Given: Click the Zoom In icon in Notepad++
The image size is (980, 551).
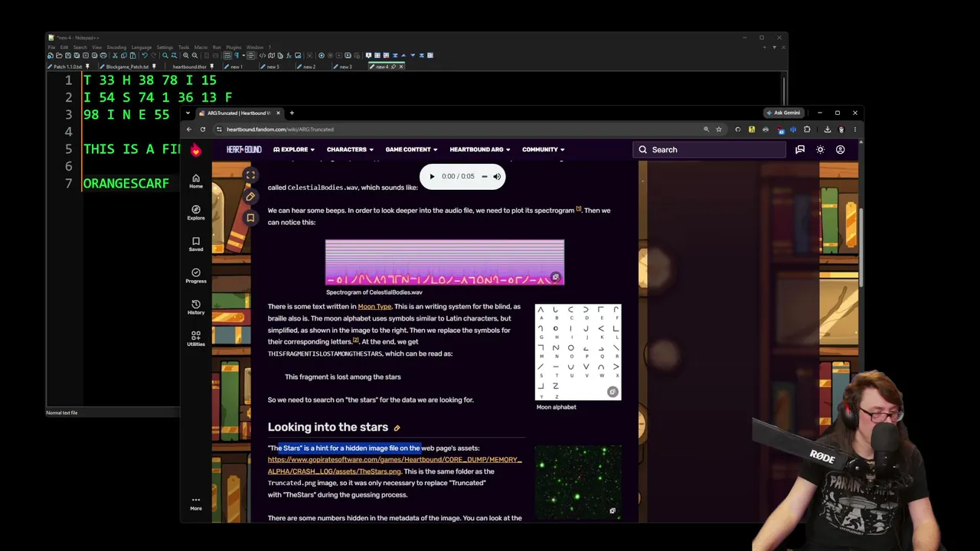Looking at the screenshot, I should click(186, 55).
